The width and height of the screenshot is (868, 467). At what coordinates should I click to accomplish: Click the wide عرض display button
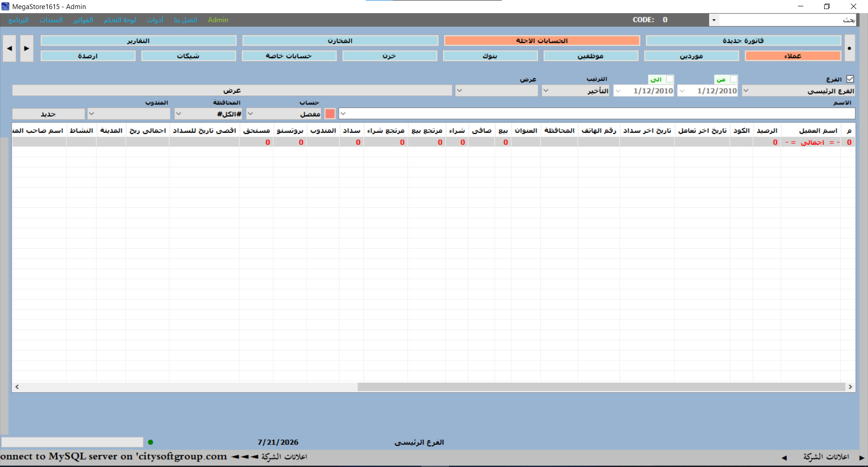232,90
